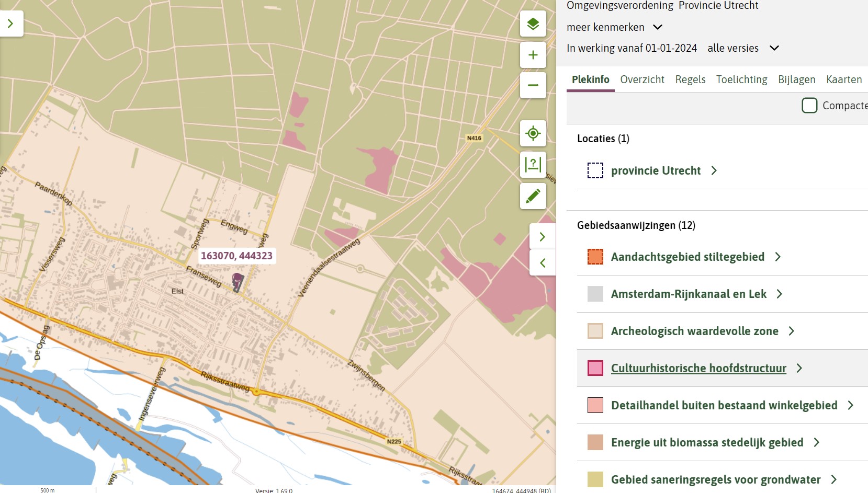The height and width of the screenshot is (493, 868).
Task: Click the Veenendaalsestraatweg road label
Action: point(329,268)
